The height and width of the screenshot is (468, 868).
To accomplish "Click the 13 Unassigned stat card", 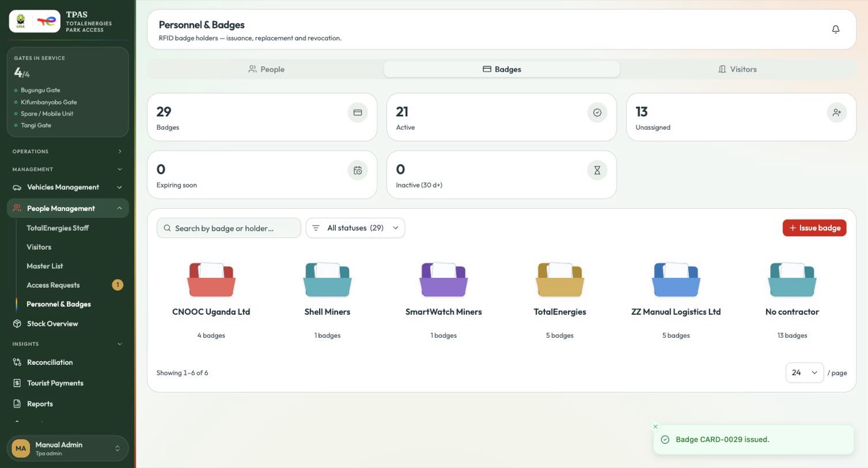I will [x=741, y=117].
